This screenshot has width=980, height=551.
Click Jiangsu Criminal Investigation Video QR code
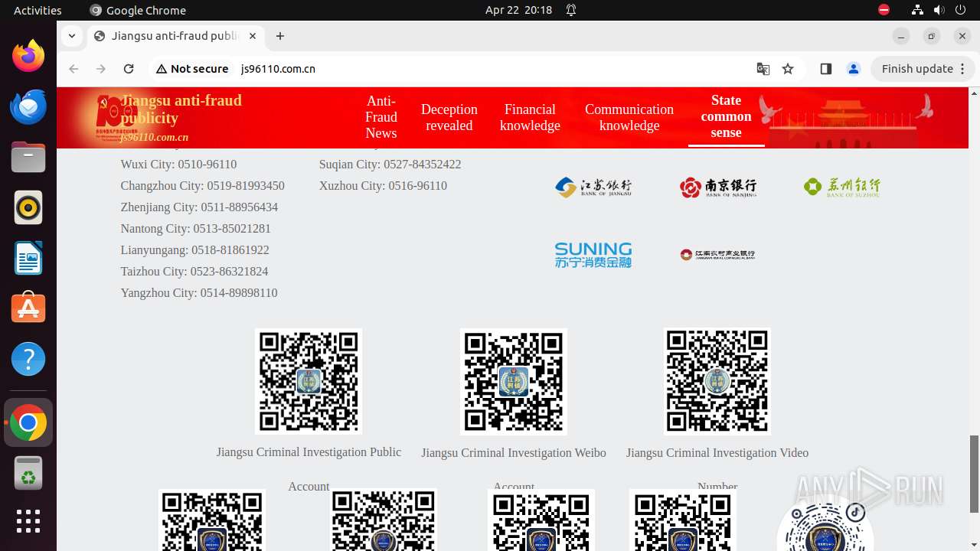[717, 381]
